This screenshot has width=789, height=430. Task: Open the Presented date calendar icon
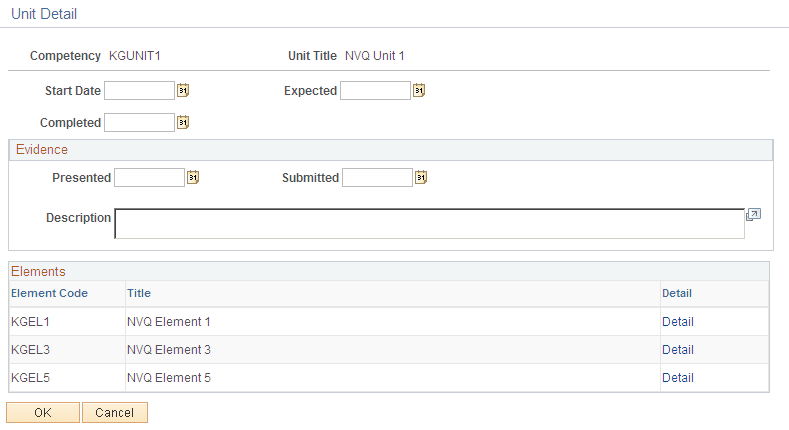(x=193, y=178)
